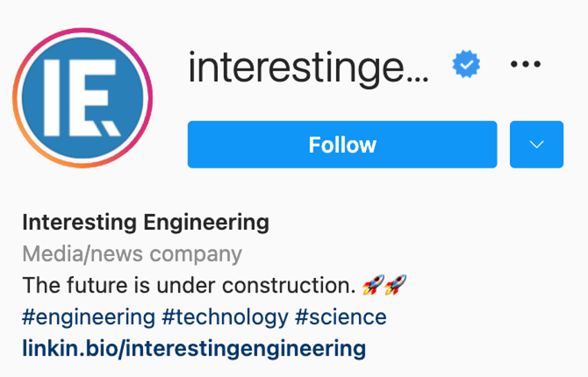588x377 pixels.
Task: Click the blue verified badge icon
Action: click(466, 64)
